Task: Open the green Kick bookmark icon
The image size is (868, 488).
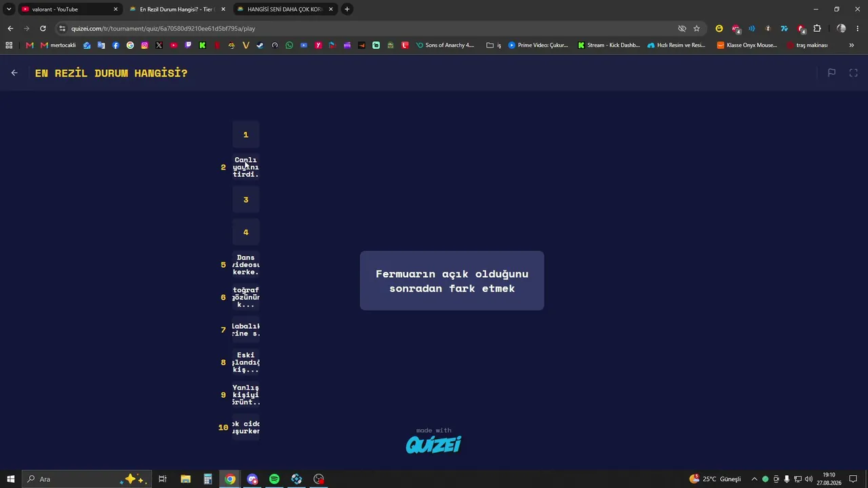Action: point(202,45)
